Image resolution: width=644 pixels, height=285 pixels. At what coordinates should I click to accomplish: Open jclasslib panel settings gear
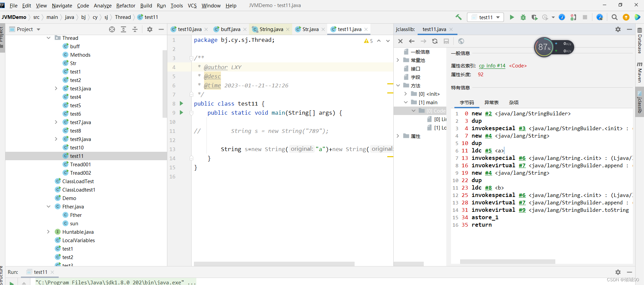tap(618, 29)
